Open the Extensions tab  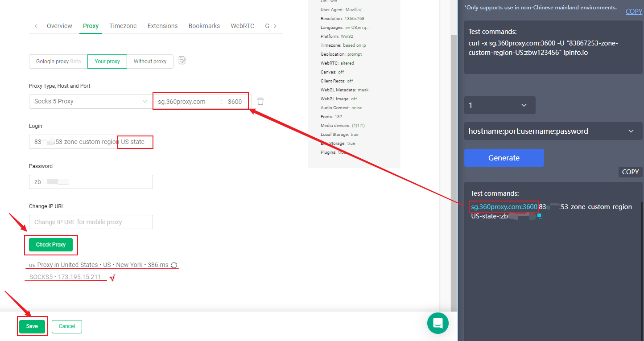click(162, 26)
